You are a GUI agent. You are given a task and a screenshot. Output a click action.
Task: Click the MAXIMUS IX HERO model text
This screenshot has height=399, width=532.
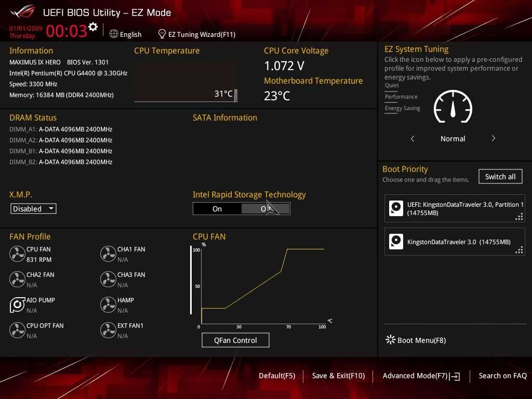(35, 62)
